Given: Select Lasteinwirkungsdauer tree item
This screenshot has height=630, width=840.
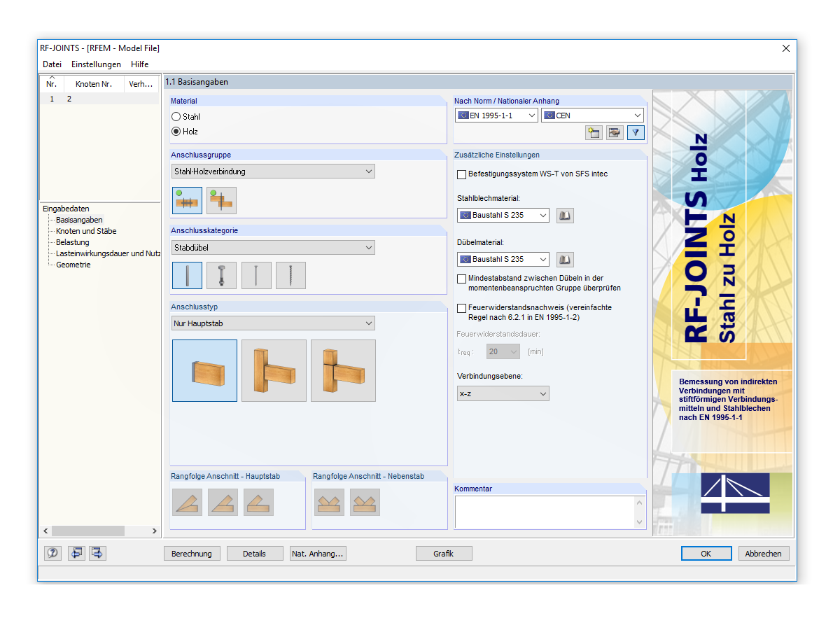Looking at the screenshot, I should [108, 253].
